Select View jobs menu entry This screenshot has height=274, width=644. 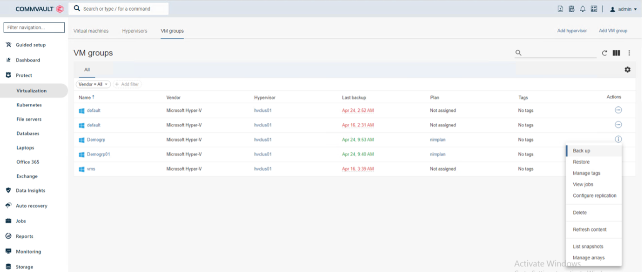click(x=594, y=184)
